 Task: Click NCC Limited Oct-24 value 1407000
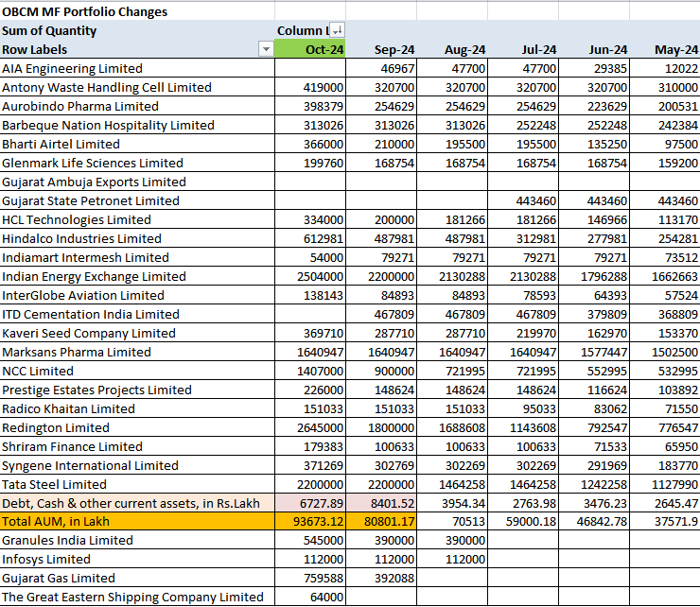320,371
